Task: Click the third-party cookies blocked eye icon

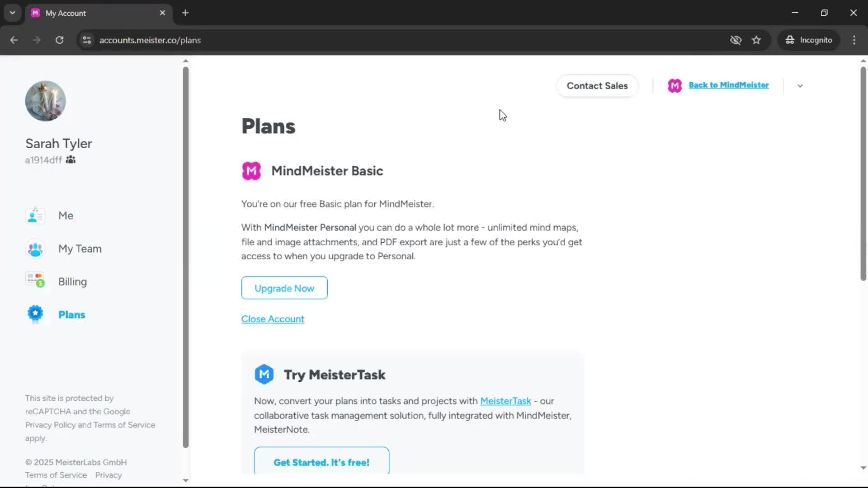Action: (736, 40)
